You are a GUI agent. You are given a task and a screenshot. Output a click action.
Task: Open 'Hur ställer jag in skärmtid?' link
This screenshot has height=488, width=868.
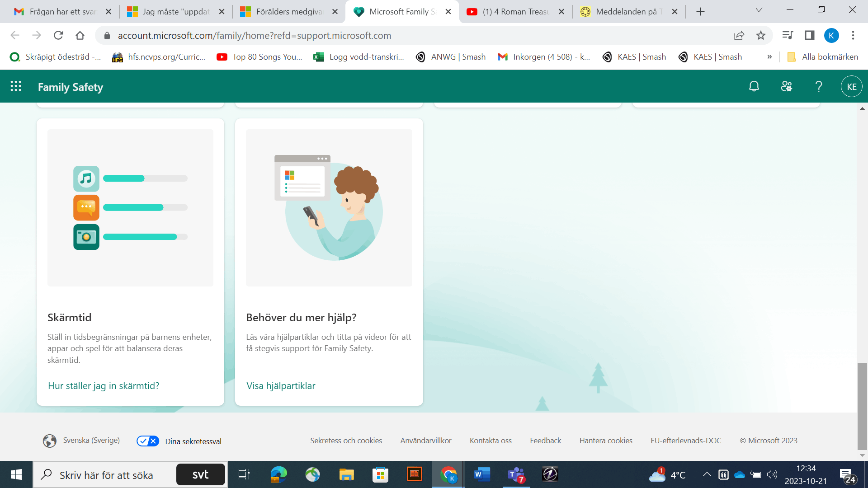click(x=104, y=385)
